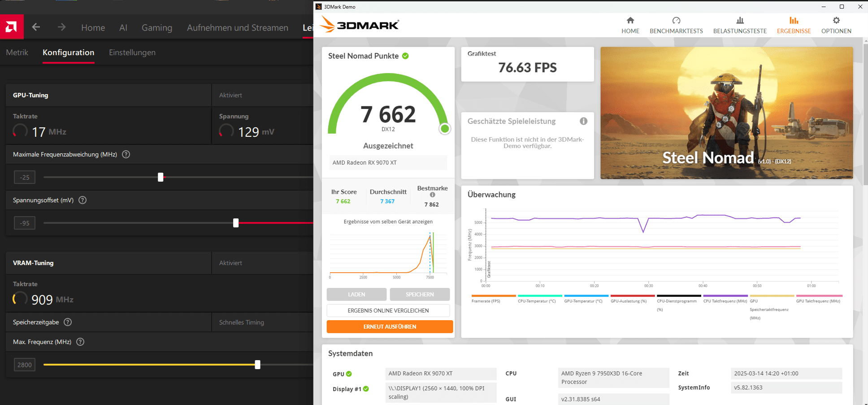Toggle GPU Speichertaktfrequenz legend entry
Viewport: 868px width, 405px height.
click(772, 308)
